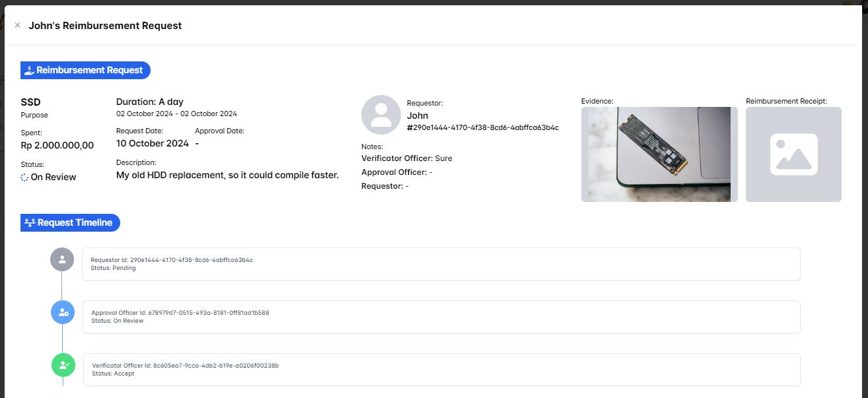Viewport: 868px width, 398px height.
Task: Click the Request Timeline section label
Action: tap(75, 223)
